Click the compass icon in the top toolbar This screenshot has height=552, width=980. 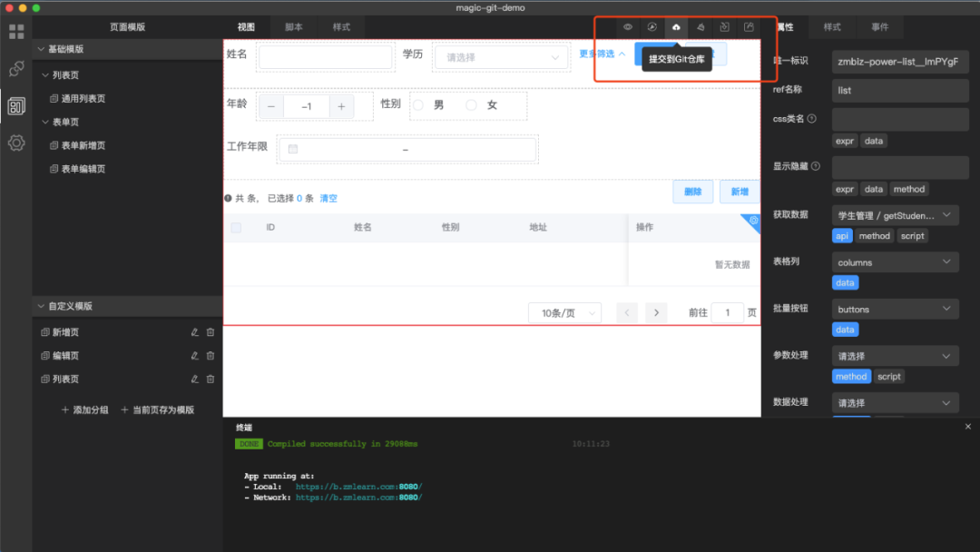pos(652,27)
